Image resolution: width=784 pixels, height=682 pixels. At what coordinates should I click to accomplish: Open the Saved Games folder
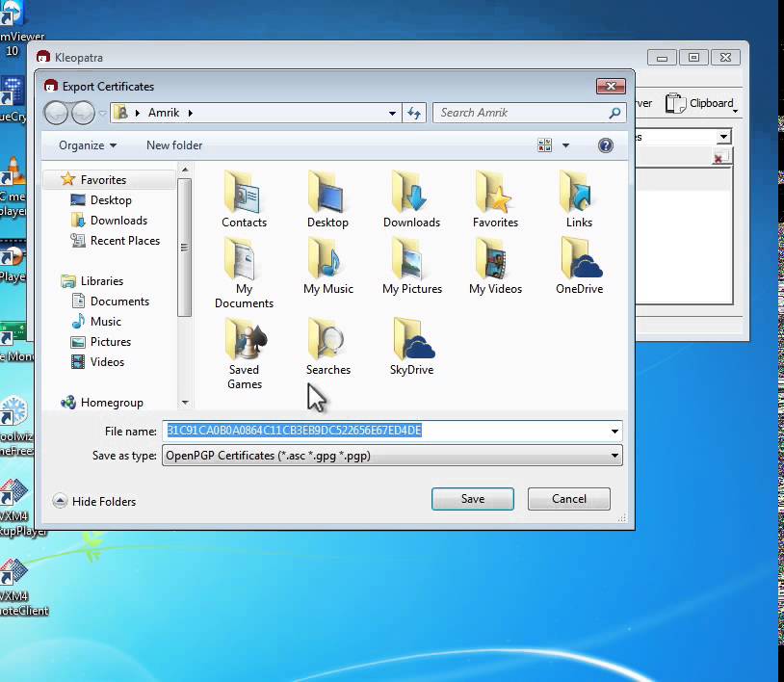coord(244,354)
